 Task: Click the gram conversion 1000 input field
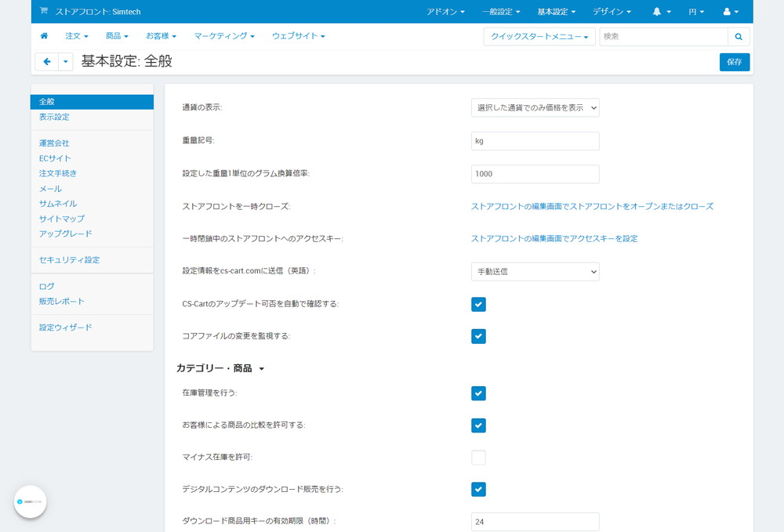[x=535, y=174]
